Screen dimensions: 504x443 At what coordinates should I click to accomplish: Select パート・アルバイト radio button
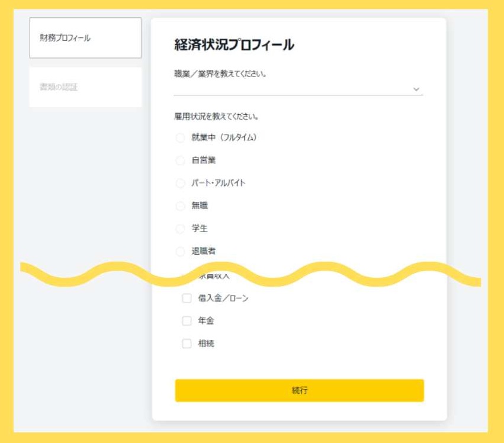(x=179, y=183)
